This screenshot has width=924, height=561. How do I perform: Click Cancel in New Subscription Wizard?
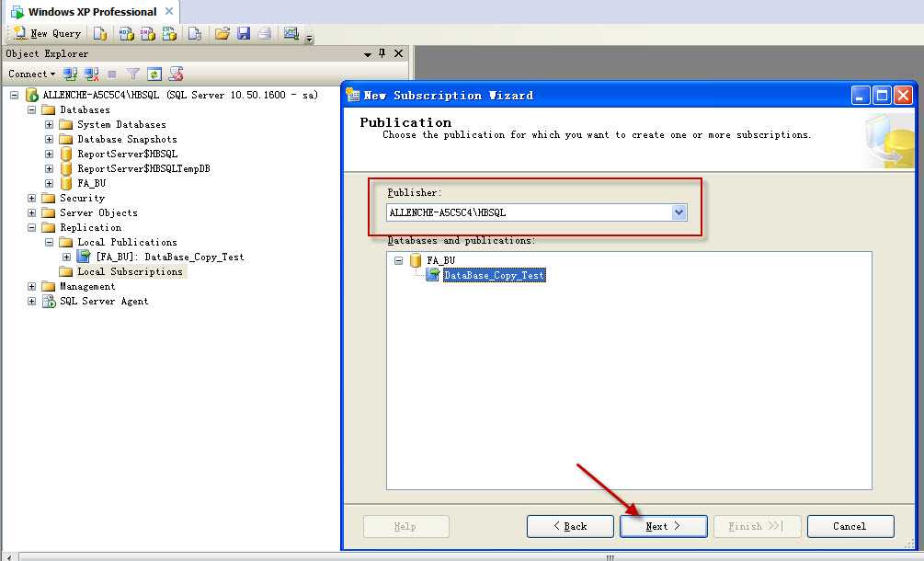tap(850, 526)
